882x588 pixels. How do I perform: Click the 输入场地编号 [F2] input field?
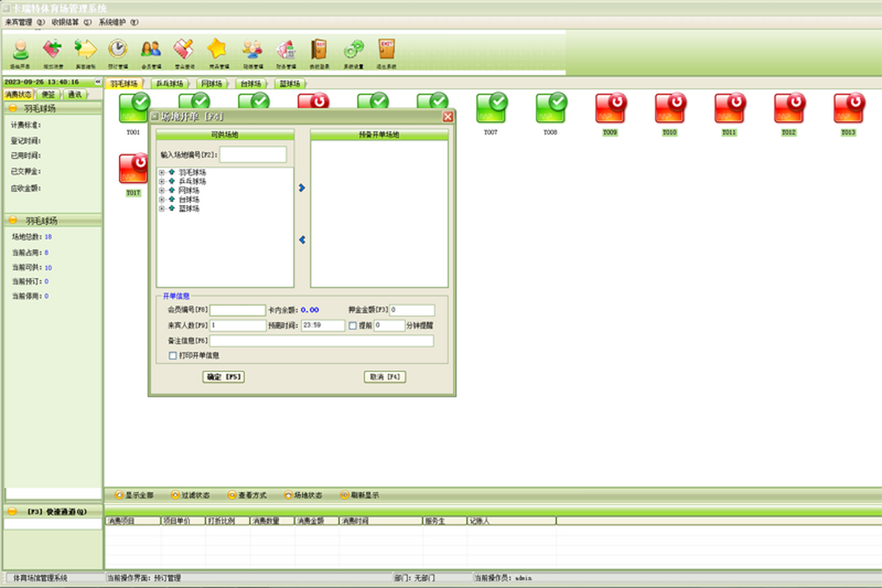point(253,154)
